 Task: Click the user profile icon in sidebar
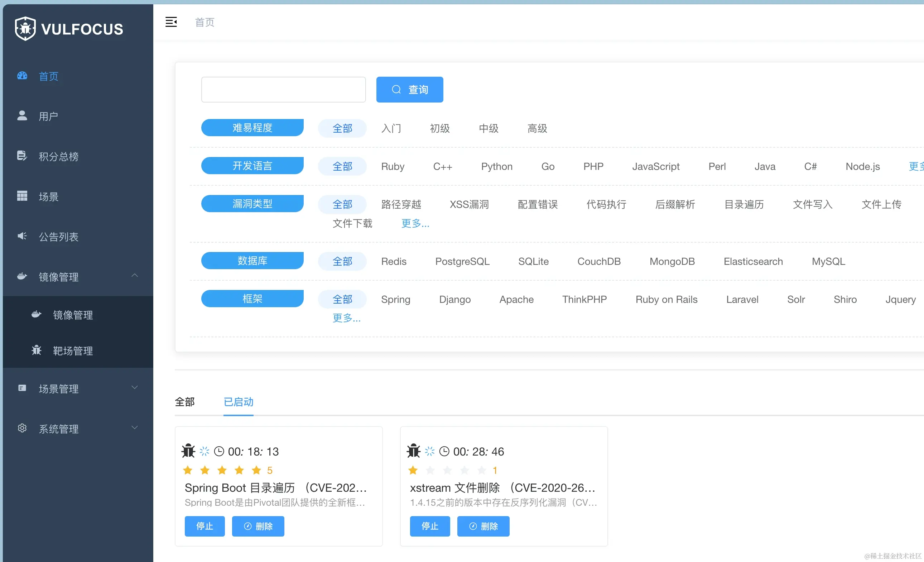point(22,115)
